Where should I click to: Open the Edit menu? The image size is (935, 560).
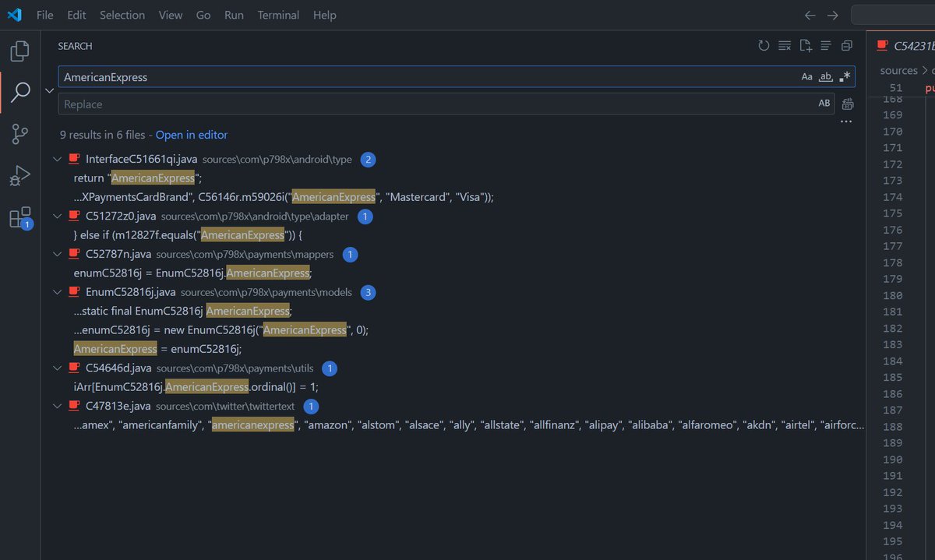click(76, 15)
